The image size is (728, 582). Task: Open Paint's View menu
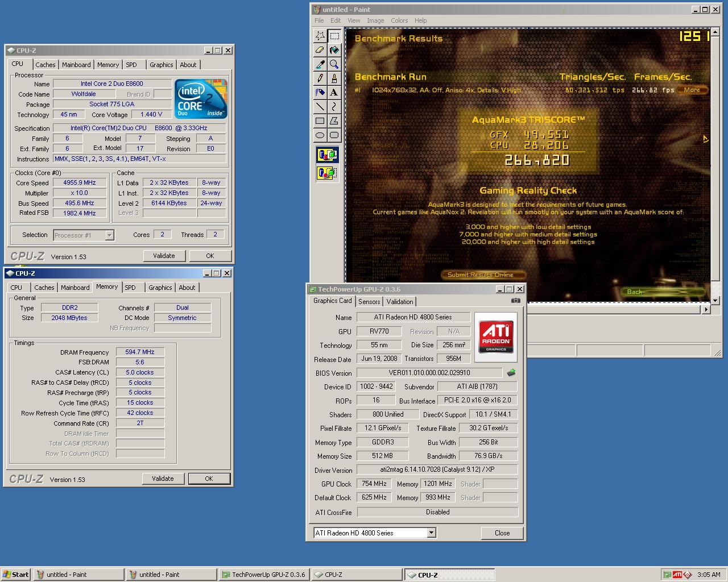(354, 20)
